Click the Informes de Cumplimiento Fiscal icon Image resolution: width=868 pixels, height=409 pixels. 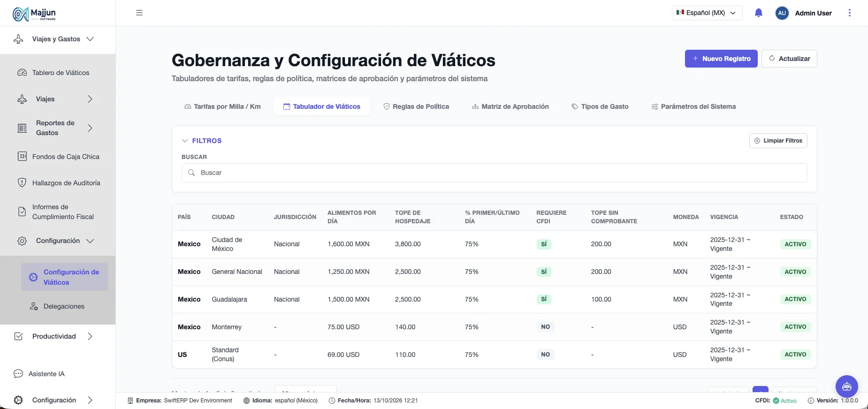point(22,212)
